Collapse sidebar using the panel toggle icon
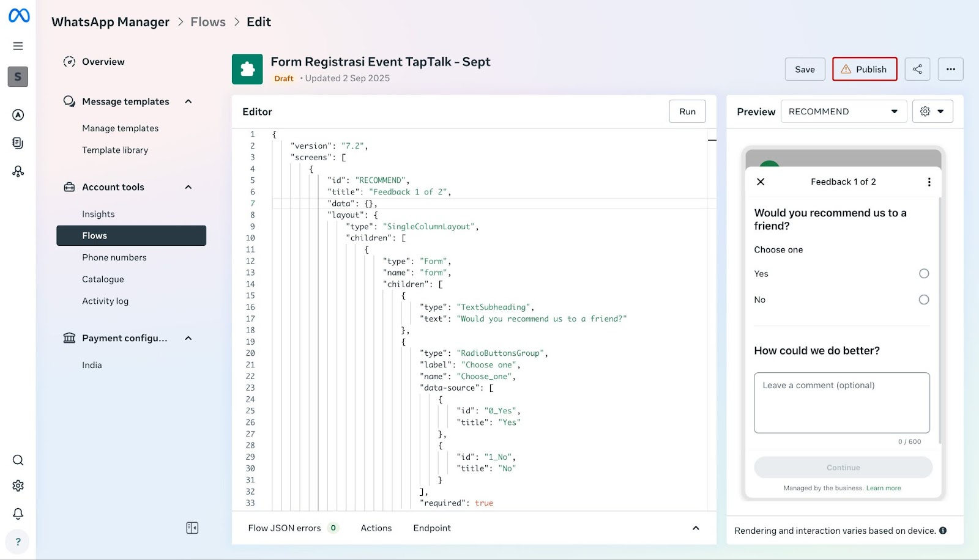This screenshot has width=979, height=560. click(192, 528)
